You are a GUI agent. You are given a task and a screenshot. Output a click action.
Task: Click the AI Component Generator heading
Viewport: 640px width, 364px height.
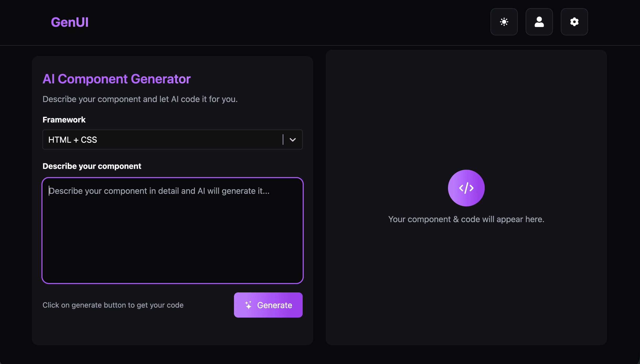[116, 79]
